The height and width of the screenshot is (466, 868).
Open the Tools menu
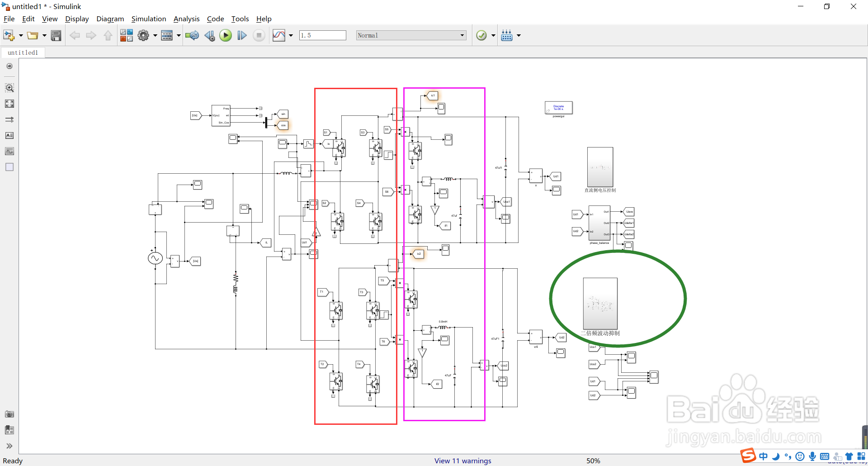[x=240, y=19]
